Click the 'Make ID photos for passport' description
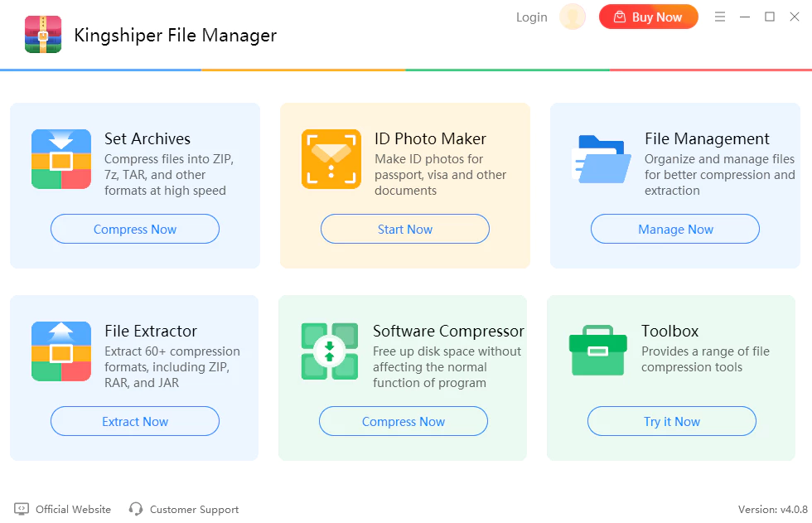Screen dimensions: 812x523 pyautogui.click(x=440, y=175)
